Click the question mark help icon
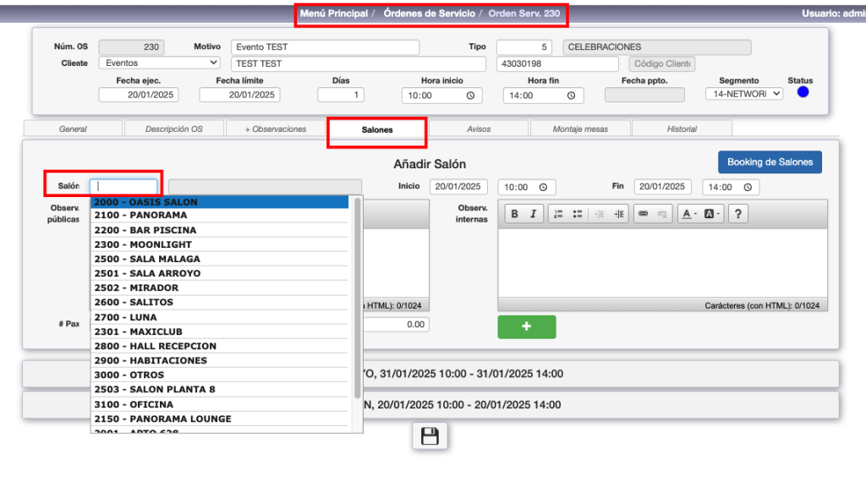The height and width of the screenshot is (504, 866). pyautogui.click(x=738, y=215)
